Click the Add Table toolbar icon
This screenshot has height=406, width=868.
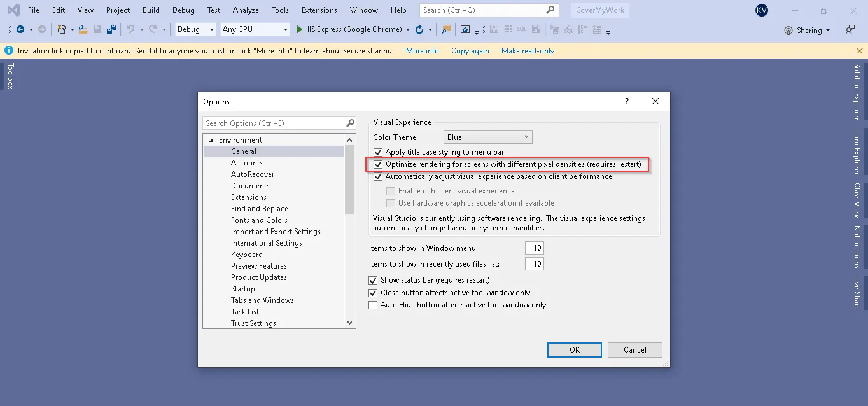pos(597,29)
